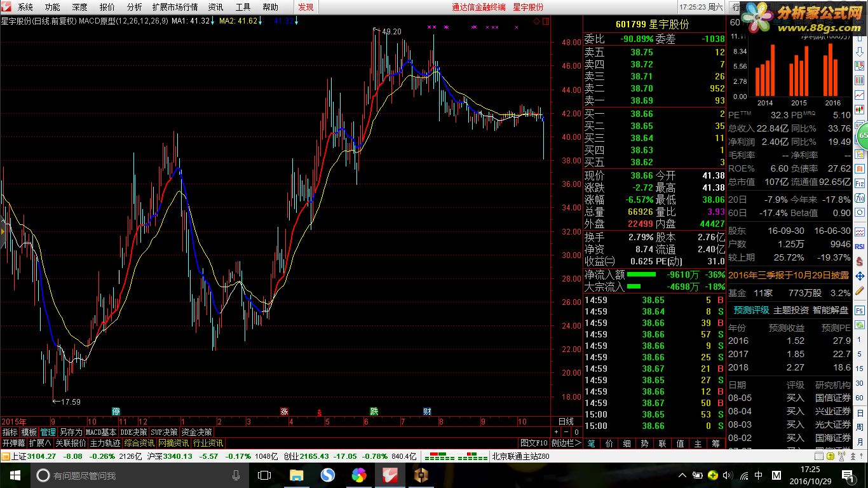This screenshot has width=868, height=488.
Task: Open the Sogou browser taskbar icon
Action: [x=327, y=475]
